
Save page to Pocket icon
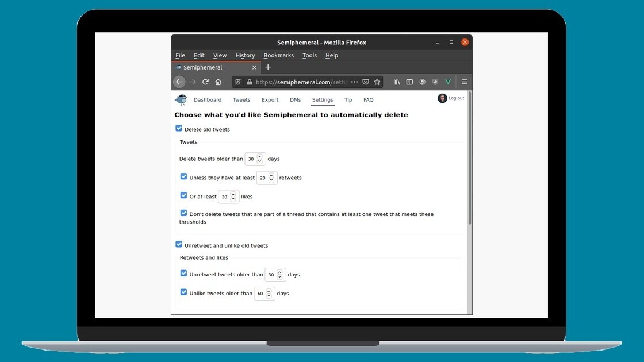pyautogui.click(x=366, y=82)
